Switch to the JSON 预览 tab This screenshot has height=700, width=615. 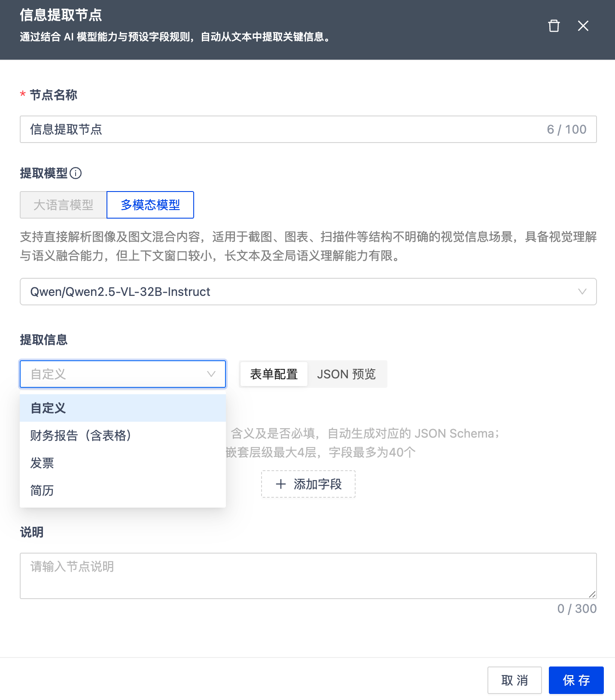point(346,374)
